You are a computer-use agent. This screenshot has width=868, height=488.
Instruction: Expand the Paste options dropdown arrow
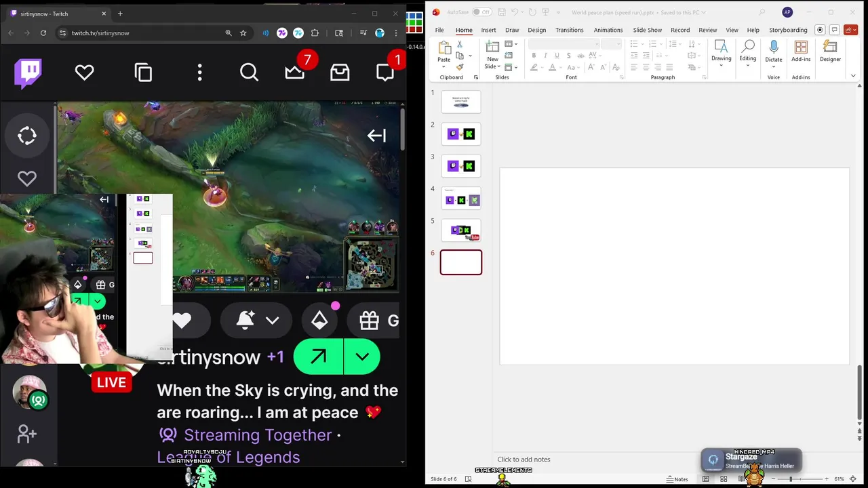point(444,66)
